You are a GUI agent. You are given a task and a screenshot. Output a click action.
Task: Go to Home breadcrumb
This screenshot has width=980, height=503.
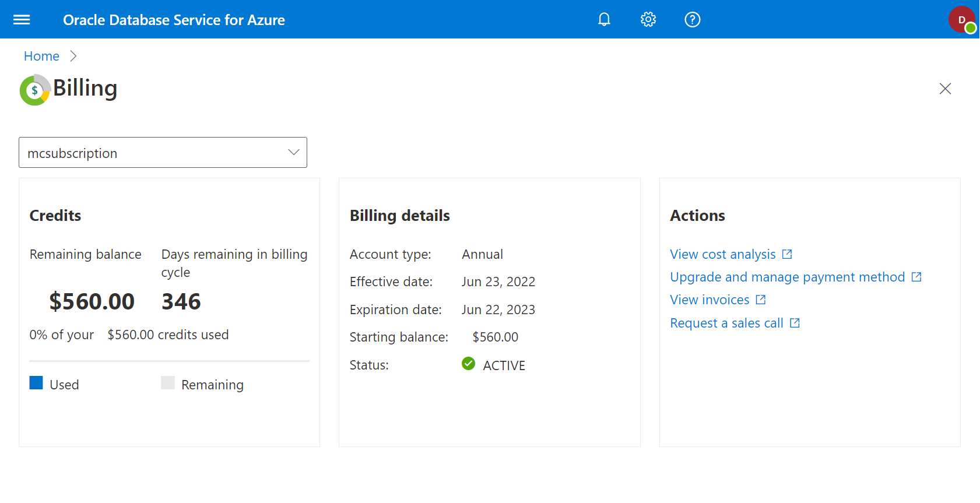coord(41,56)
